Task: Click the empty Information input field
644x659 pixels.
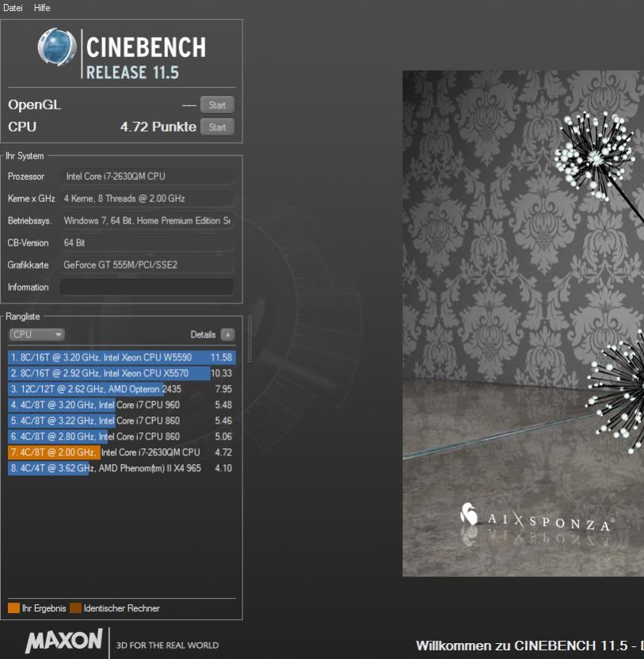Action: point(147,287)
